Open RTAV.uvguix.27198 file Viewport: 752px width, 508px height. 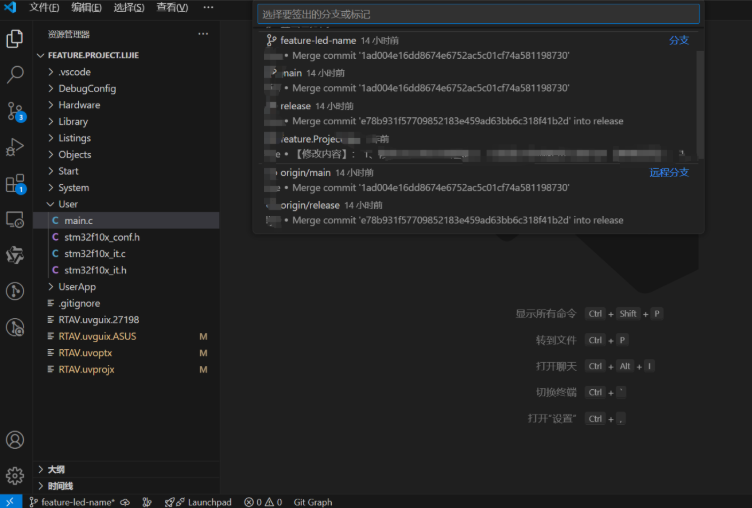point(126,319)
